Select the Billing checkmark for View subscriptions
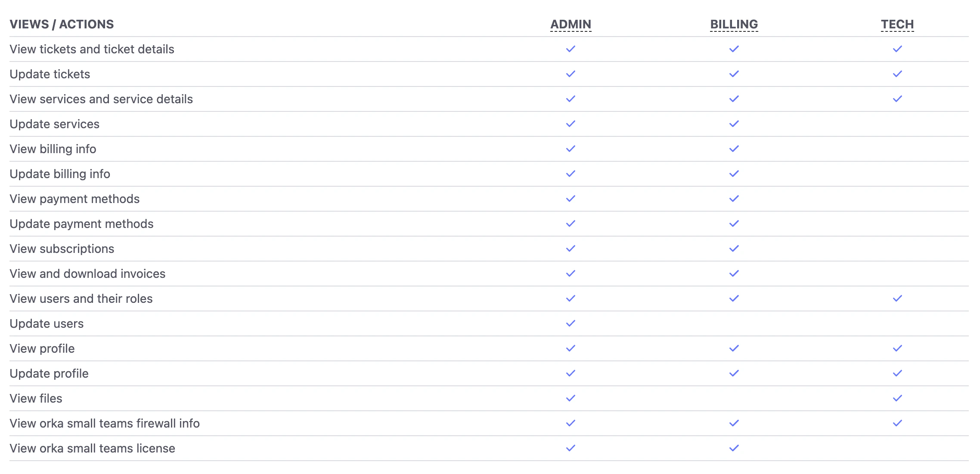Screen dimensions: 980x474 click(734, 249)
